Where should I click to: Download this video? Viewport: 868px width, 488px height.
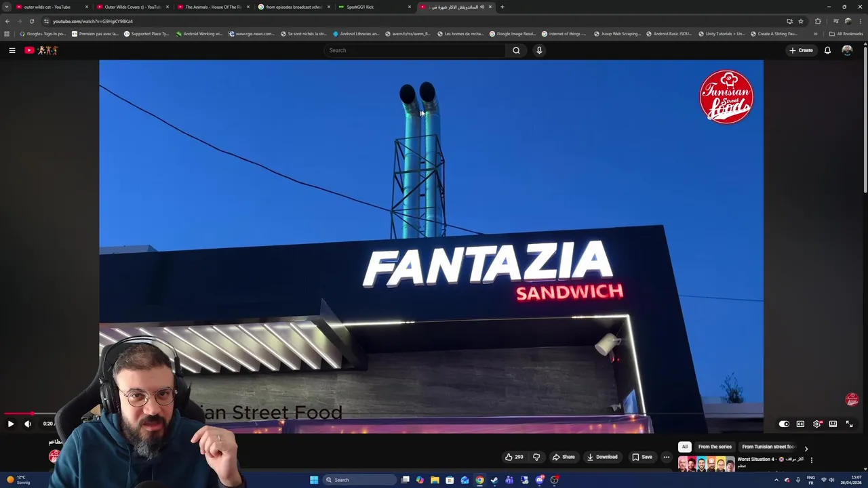[x=602, y=457]
